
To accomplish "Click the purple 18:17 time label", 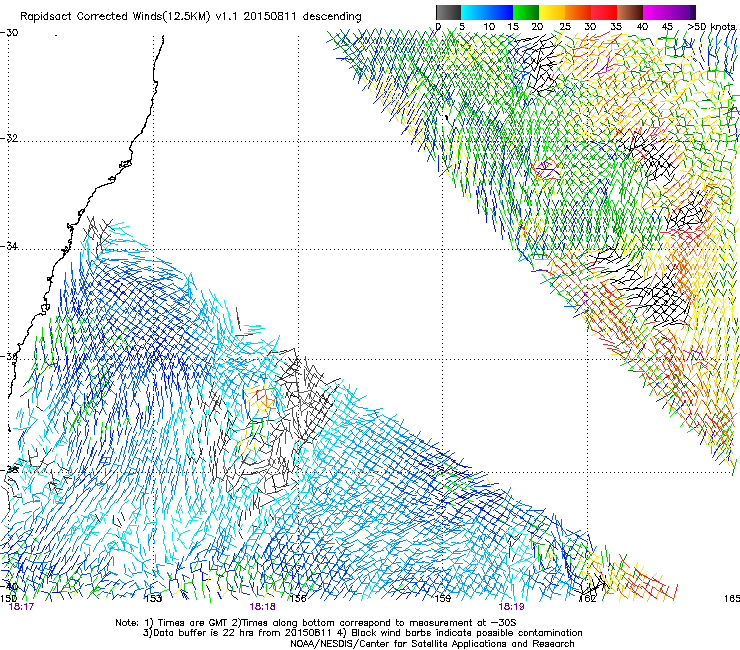I will tap(21, 607).
